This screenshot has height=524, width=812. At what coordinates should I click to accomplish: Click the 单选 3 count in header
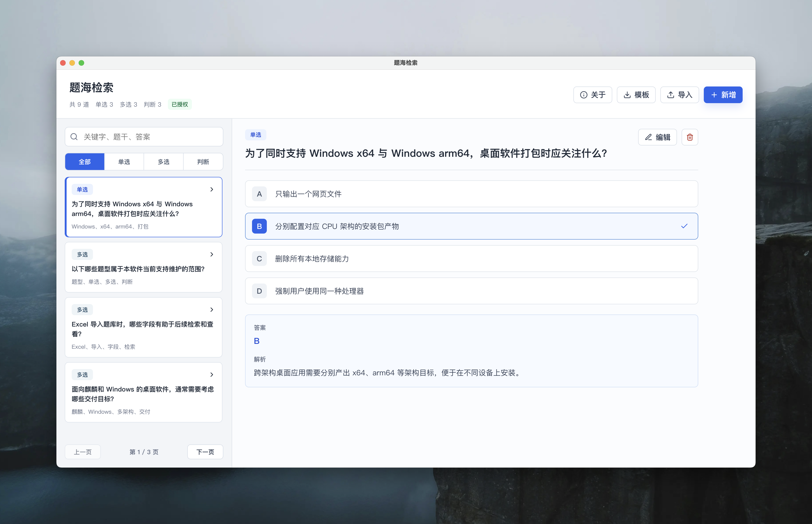point(104,105)
